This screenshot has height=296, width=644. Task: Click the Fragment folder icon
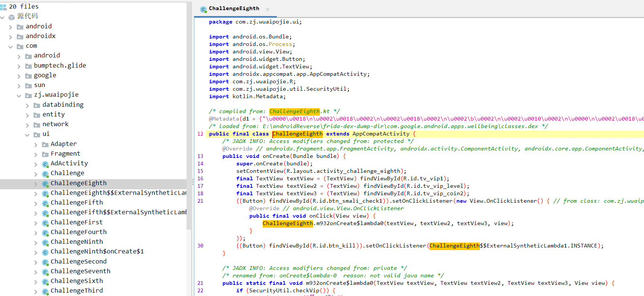[x=45, y=154]
